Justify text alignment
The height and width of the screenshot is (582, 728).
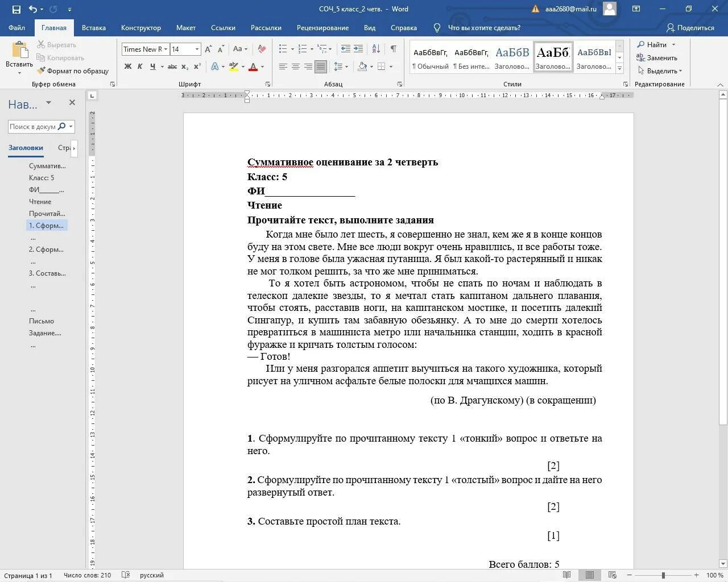pyautogui.click(x=321, y=66)
